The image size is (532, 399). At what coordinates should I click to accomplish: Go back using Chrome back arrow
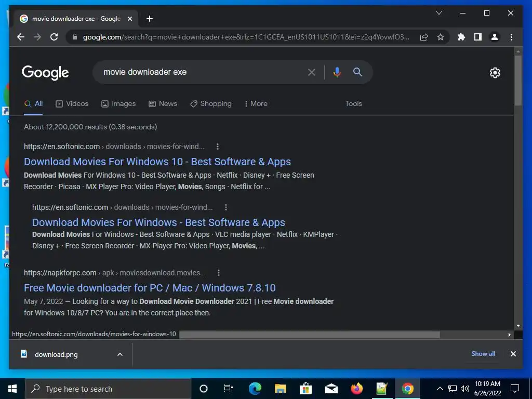(x=21, y=37)
